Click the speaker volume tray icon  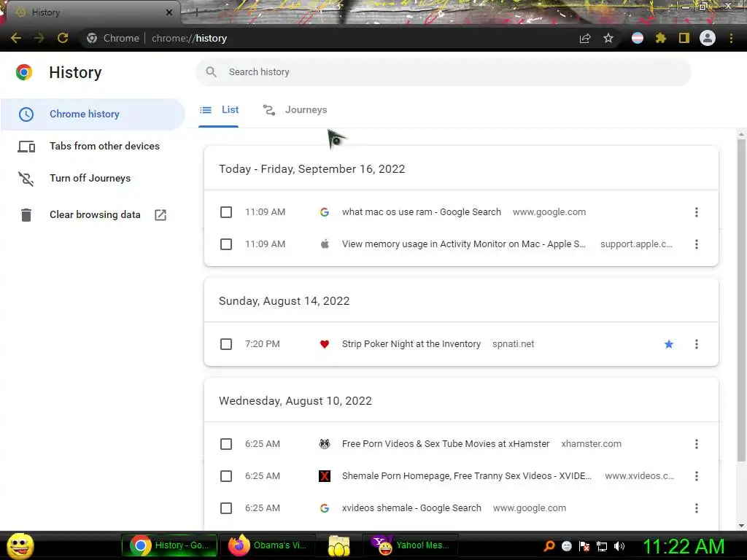619,546
